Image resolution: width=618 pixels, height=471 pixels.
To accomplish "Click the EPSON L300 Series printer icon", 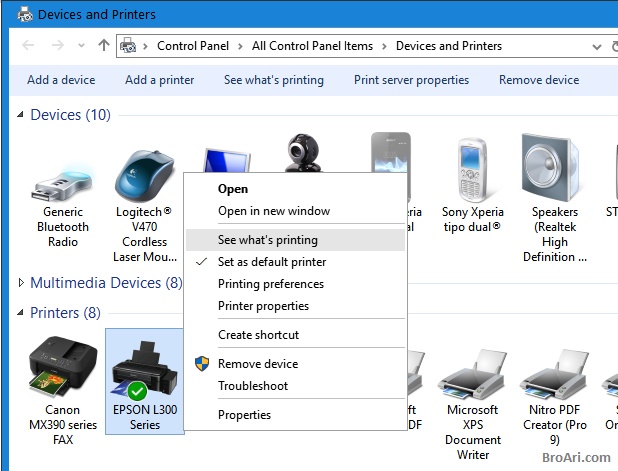I will pos(144,370).
